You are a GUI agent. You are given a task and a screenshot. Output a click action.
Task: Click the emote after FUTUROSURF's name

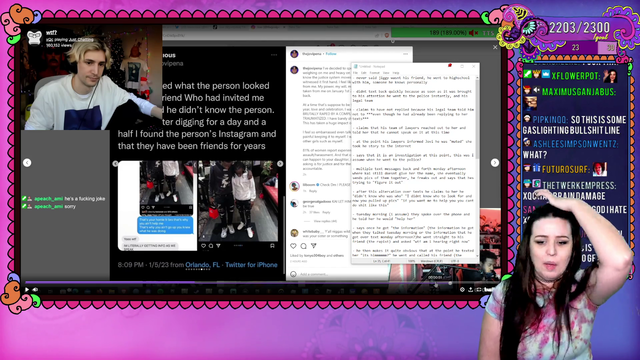tap(600, 169)
